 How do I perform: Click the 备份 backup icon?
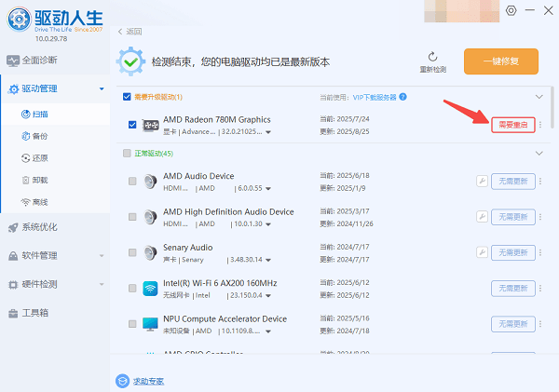tap(26, 136)
